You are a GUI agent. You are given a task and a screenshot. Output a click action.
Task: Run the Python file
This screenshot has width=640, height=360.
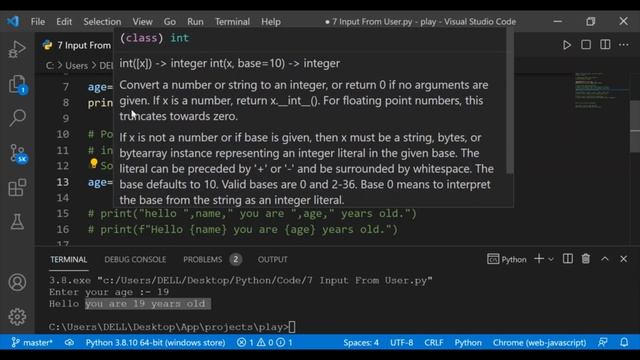[567, 45]
